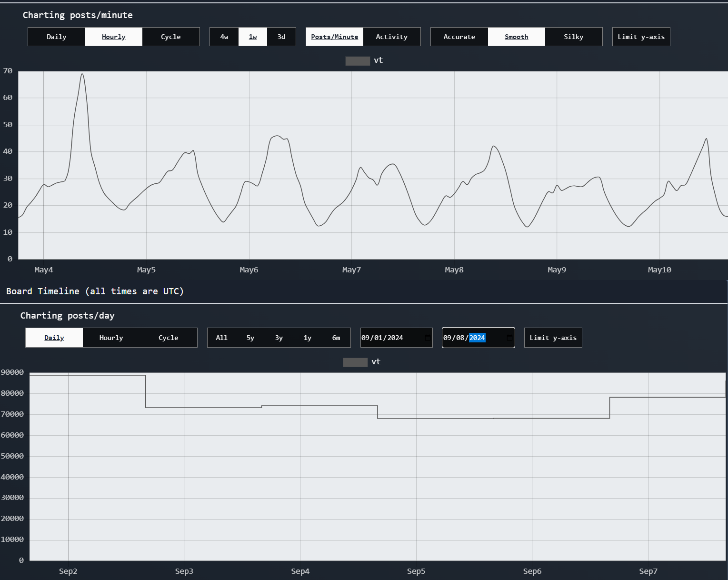The image size is (728, 580).
Task: Click the Sep7 x-axis label
Action: tap(648, 571)
